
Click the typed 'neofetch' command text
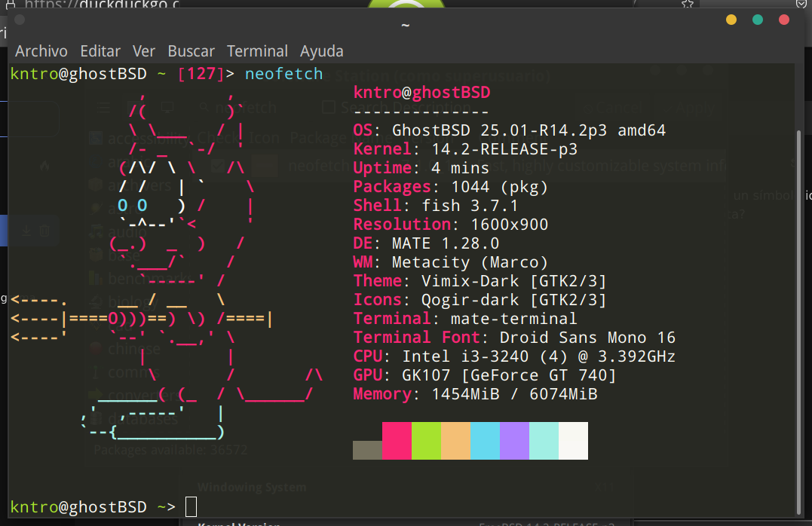pos(283,74)
